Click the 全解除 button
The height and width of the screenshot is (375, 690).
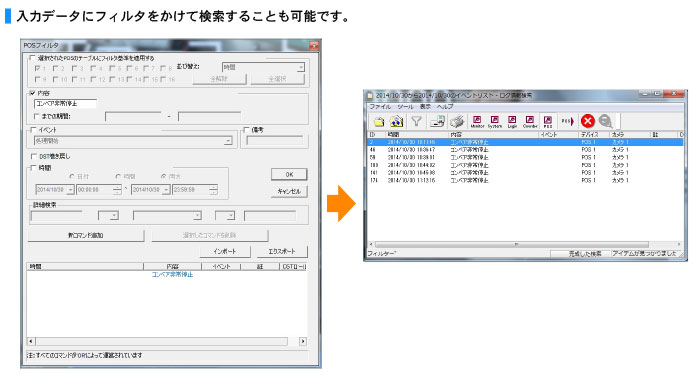click(219, 79)
